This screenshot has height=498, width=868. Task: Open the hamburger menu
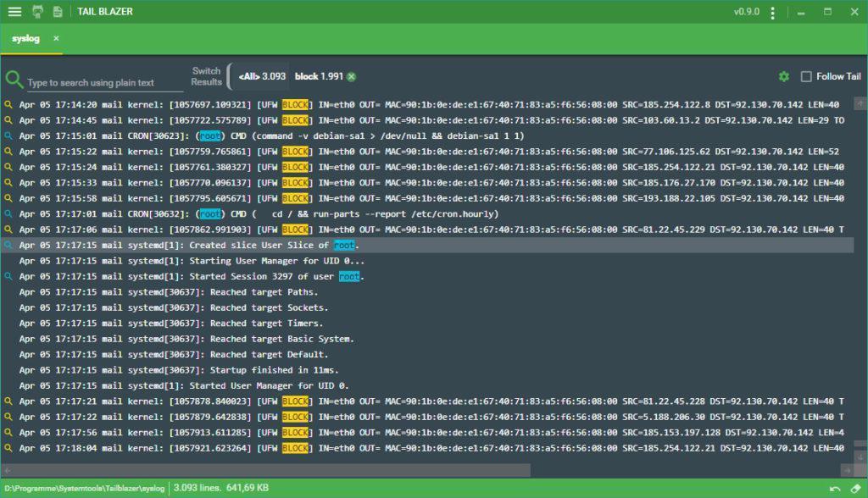14,12
